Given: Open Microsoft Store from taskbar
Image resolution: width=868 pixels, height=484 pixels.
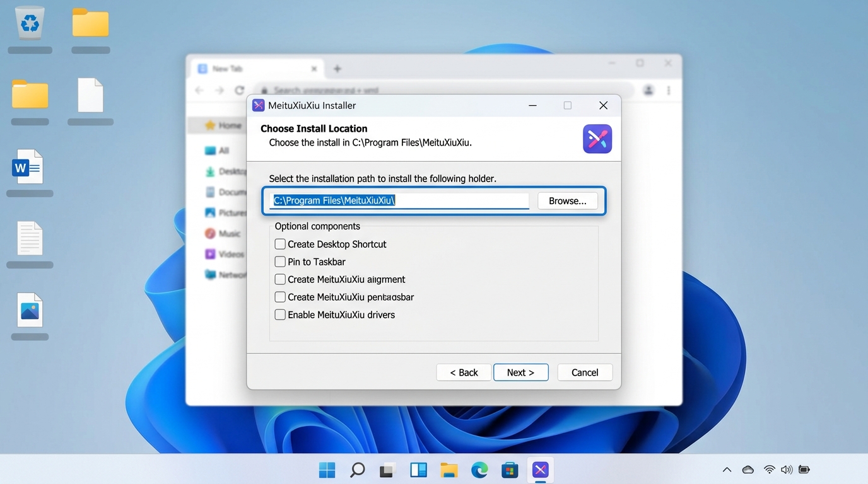Looking at the screenshot, I should (510, 470).
